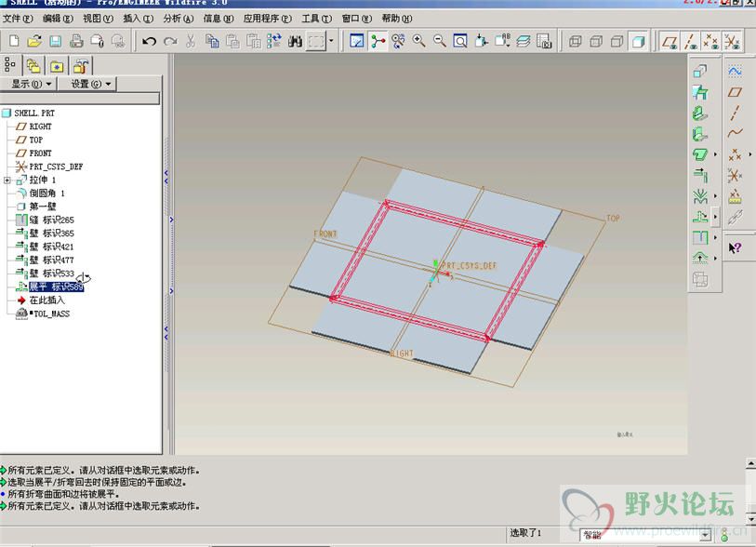The image size is (756, 547).
Task: Toggle datum points visibility
Action: click(711, 42)
